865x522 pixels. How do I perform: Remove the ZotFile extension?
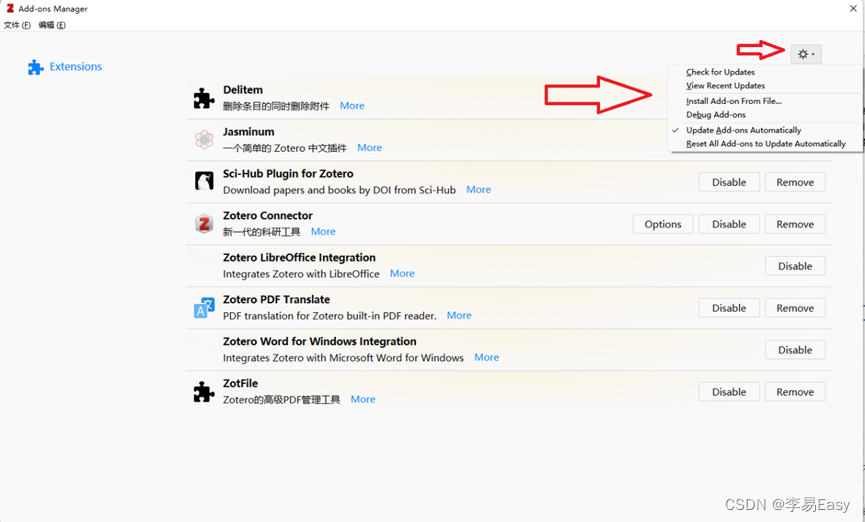click(x=795, y=392)
